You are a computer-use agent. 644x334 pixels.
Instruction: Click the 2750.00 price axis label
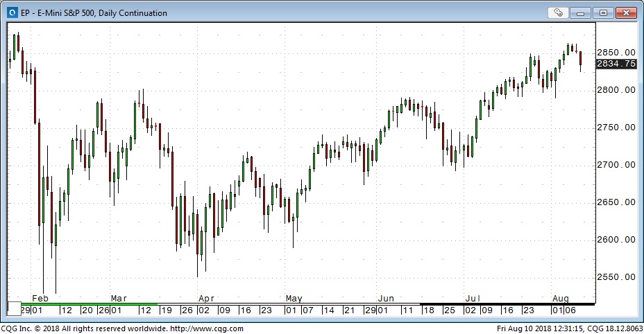[x=616, y=128]
